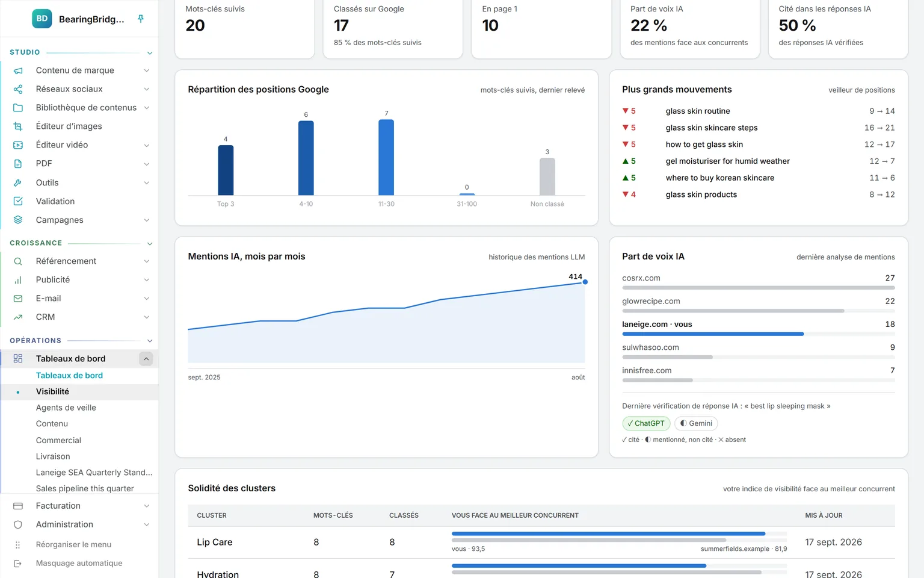Click the pin icon beside BearingBridge
This screenshot has height=578, width=924.
pyautogui.click(x=141, y=19)
